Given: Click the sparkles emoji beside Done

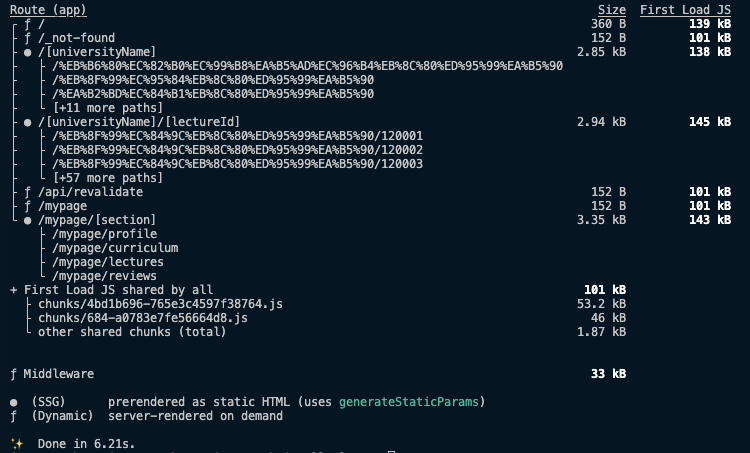Looking at the screenshot, I should (15, 443).
